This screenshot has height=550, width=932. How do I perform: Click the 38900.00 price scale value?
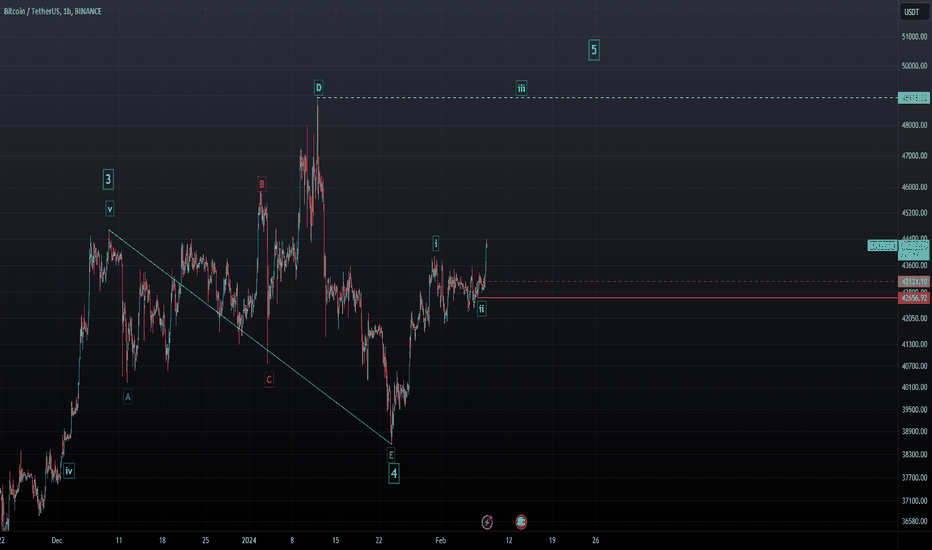[914, 432]
